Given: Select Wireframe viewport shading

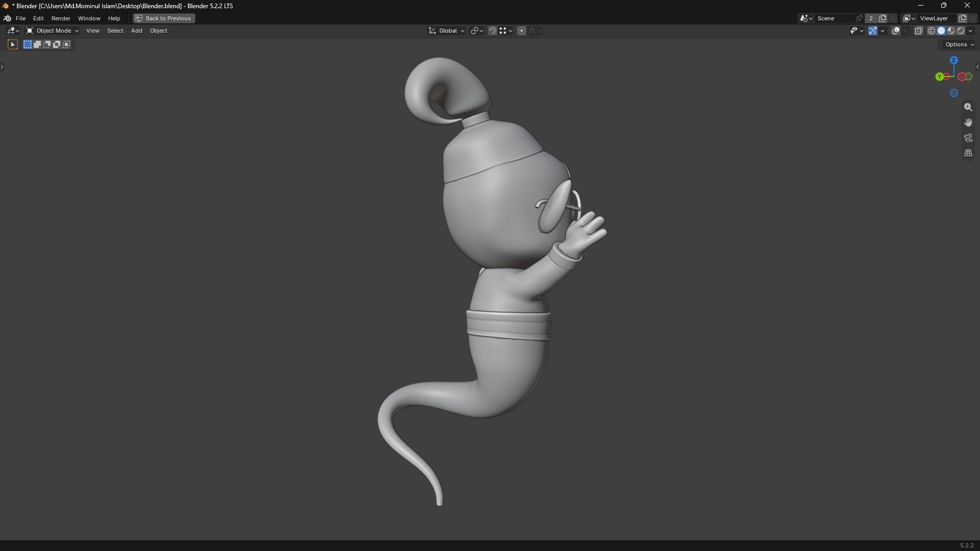Looking at the screenshot, I should (x=932, y=31).
